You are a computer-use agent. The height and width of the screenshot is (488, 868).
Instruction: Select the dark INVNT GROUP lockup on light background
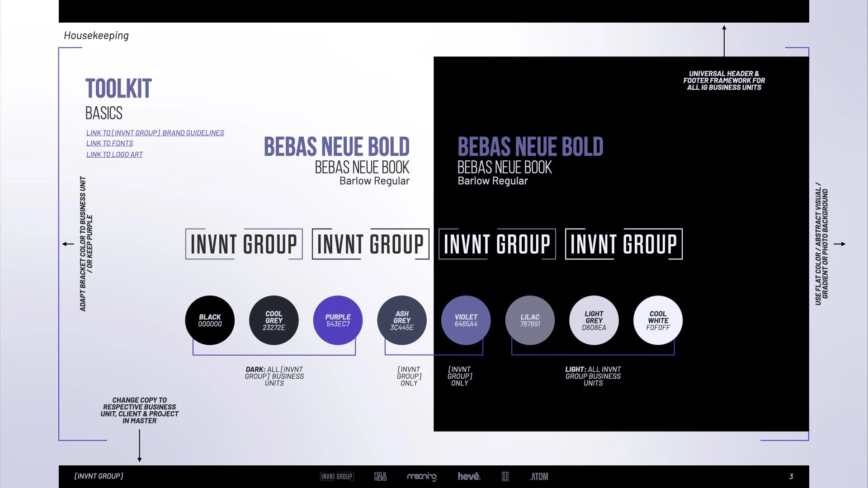click(369, 244)
